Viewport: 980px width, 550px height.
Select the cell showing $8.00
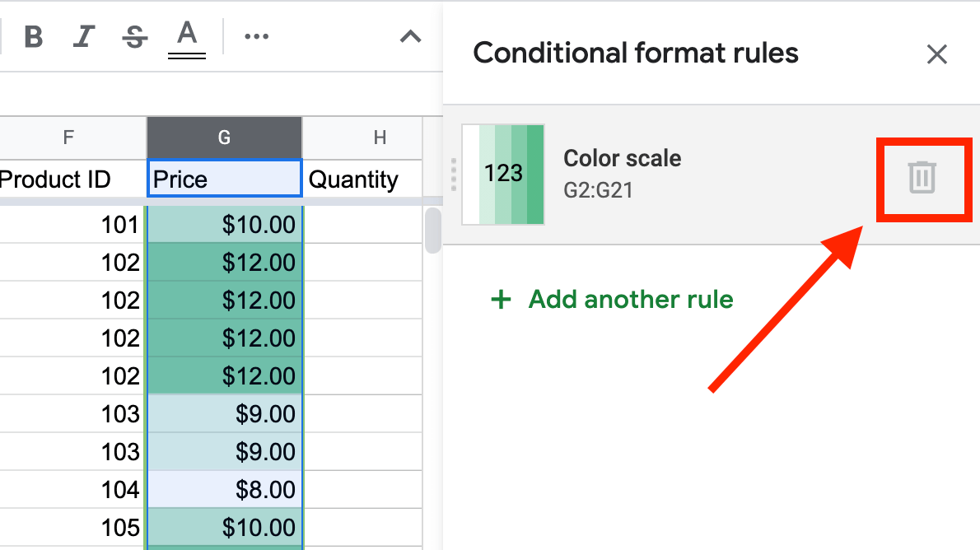(x=224, y=489)
